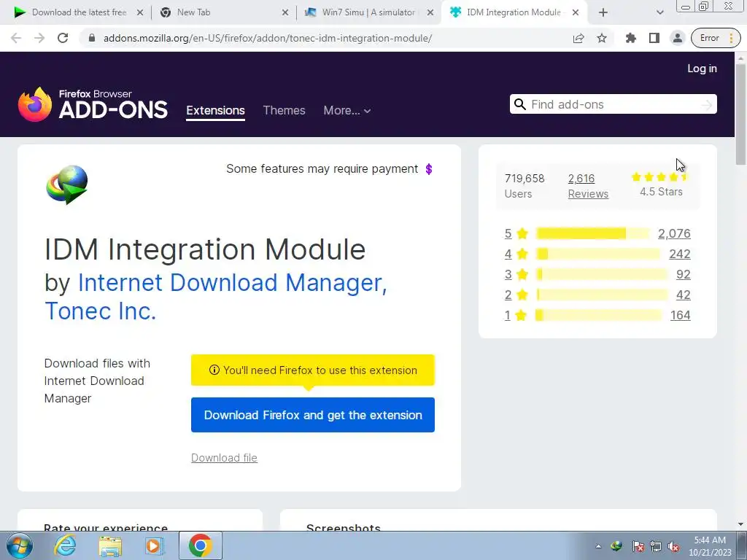The image size is (747, 560).
Task: Click the page vertical scrollbar thumb
Action: click(741, 114)
